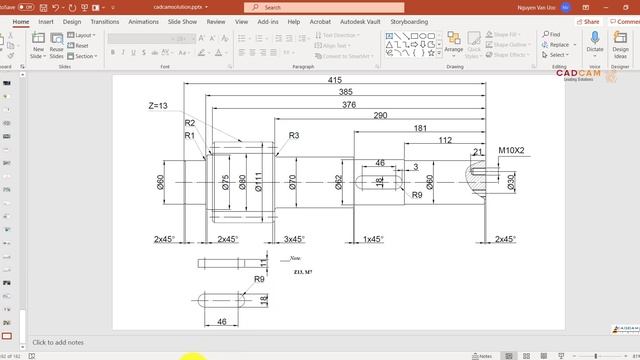
Task: Check accessibility icon in status bar
Action: (32, 356)
